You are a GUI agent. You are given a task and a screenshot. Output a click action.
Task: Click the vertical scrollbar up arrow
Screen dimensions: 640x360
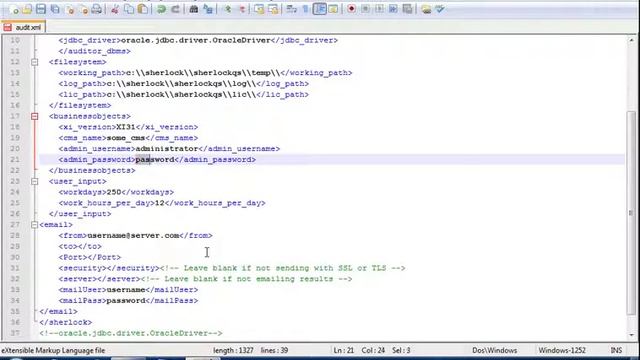pos(631,40)
